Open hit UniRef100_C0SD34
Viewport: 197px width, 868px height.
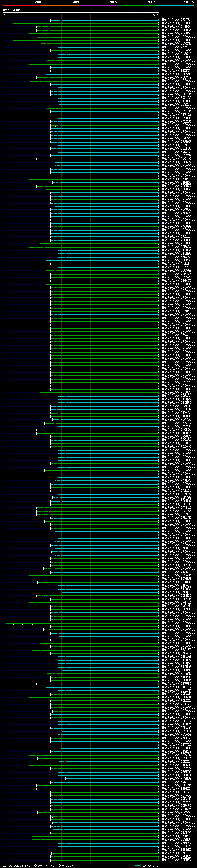(x=177, y=26)
